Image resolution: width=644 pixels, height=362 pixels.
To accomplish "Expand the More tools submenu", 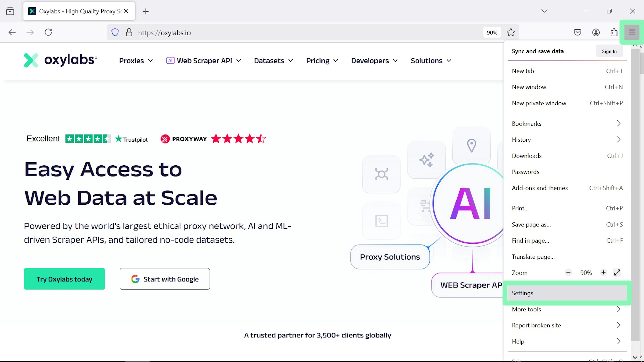I will tap(567, 309).
